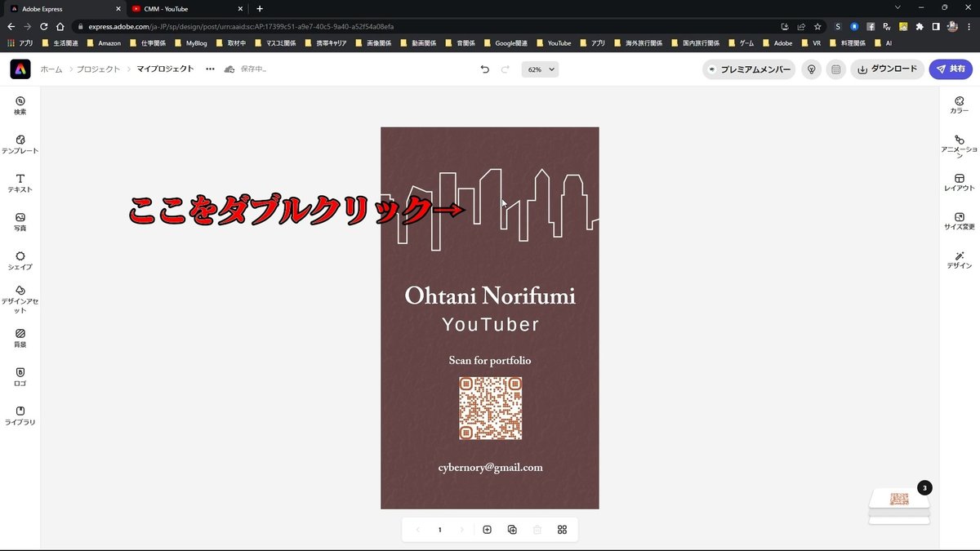Open the アプリ apps shortcut
This screenshot has width=980, height=551.
point(20,42)
